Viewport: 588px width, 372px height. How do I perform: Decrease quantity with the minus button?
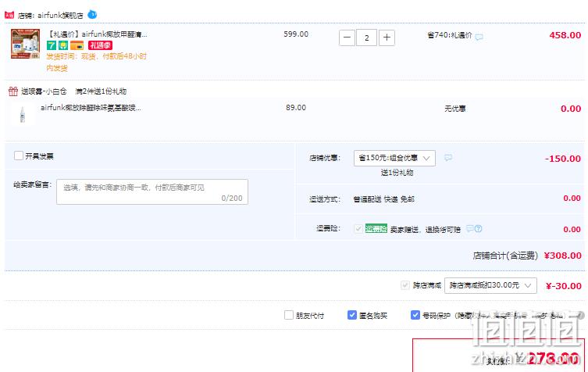click(347, 38)
